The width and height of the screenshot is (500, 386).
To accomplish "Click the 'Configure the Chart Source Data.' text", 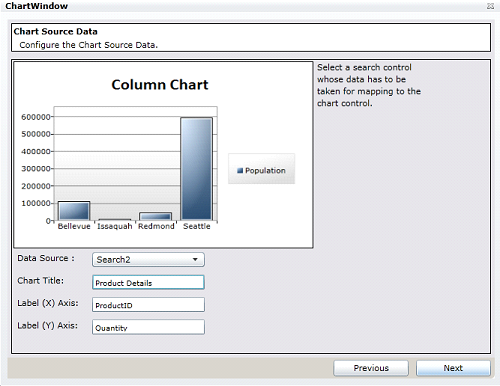I will point(88,45).
